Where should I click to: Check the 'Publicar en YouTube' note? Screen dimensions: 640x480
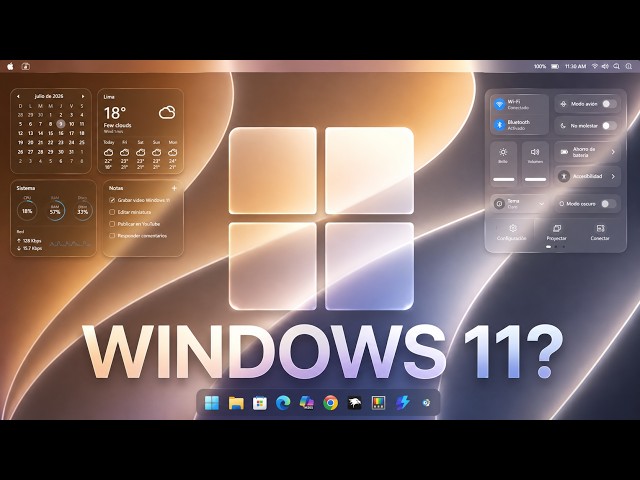[x=112, y=224]
